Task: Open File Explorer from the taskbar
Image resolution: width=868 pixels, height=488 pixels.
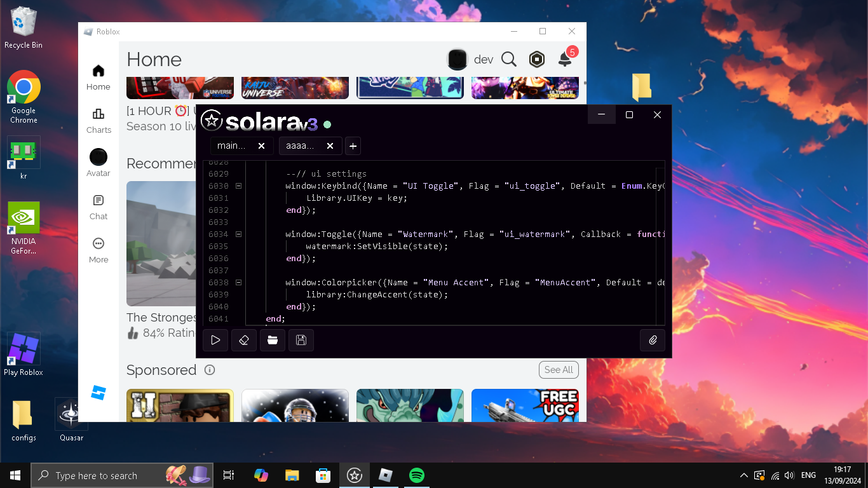Action: point(292,475)
